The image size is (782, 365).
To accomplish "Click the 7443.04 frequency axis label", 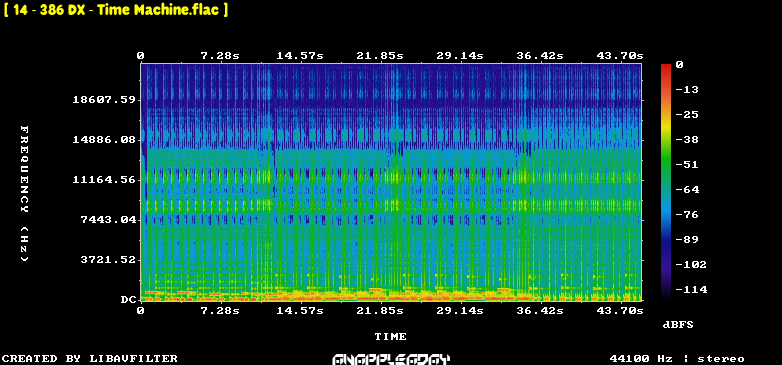I will click(x=108, y=219).
